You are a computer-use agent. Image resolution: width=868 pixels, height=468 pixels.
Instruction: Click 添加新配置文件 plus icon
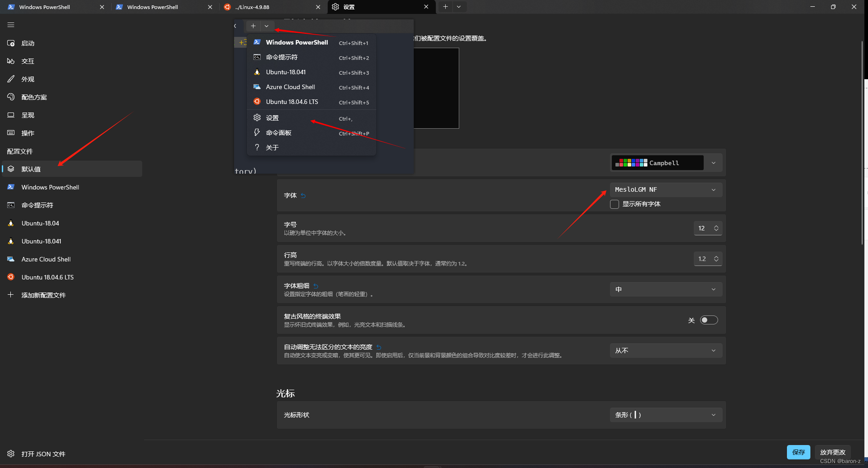pyautogui.click(x=11, y=295)
